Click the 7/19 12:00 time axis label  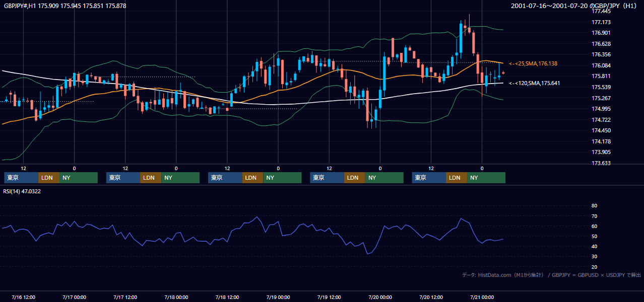click(329, 297)
